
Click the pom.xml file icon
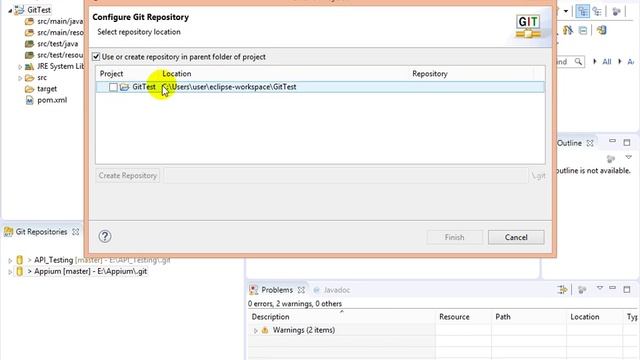pyautogui.click(x=29, y=100)
